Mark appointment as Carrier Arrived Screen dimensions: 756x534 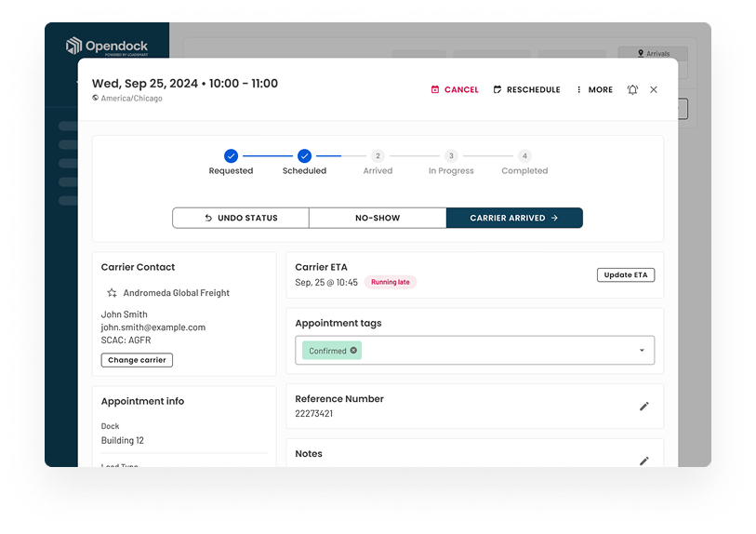[514, 218]
